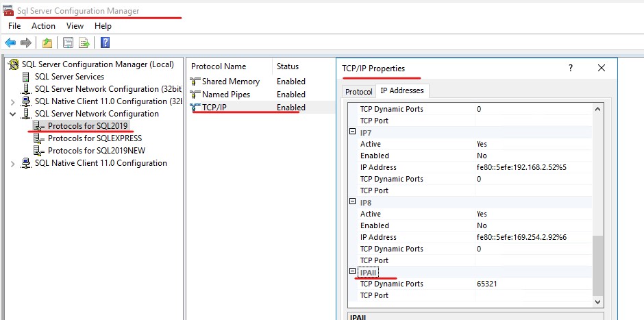Select Protocols for SQL2019NEW
The height and width of the screenshot is (320, 644).
(97, 151)
